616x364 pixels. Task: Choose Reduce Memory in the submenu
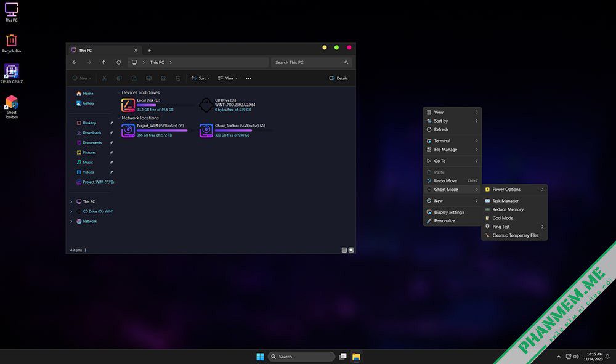pos(514,209)
